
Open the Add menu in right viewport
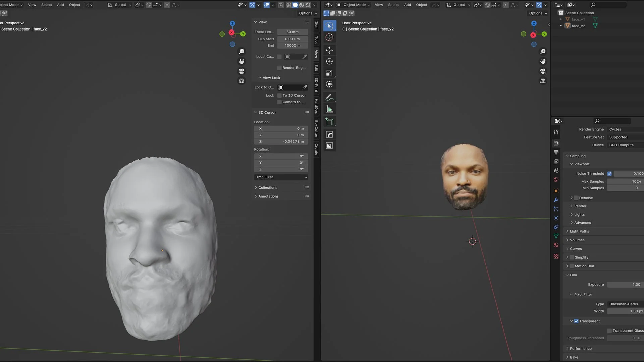(407, 5)
